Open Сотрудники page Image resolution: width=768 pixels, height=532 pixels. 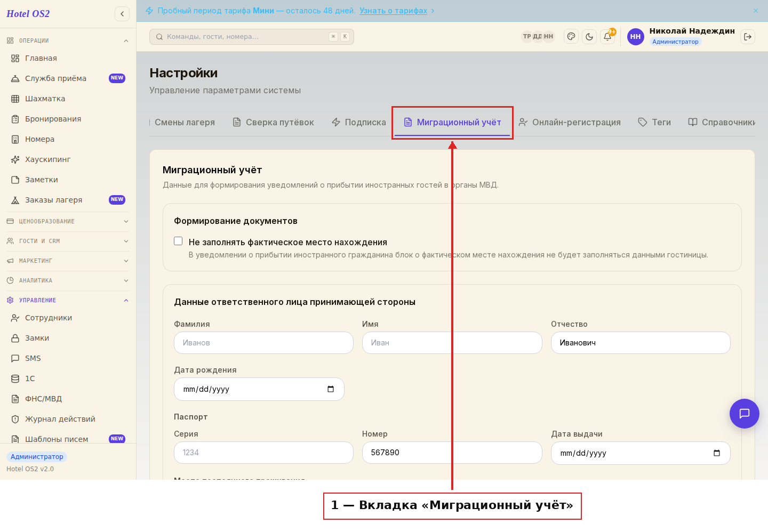tap(68, 318)
